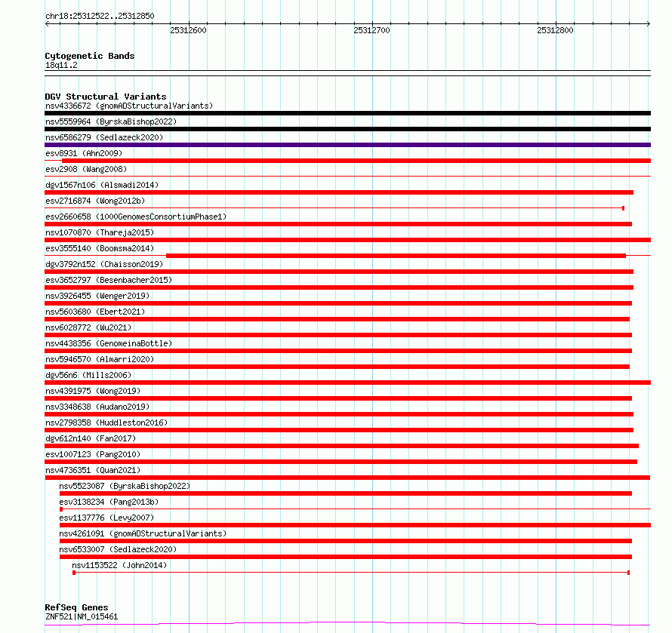Open esv1007123 (Pang2010) variant
Screen dimensions: 672x633
93,454
